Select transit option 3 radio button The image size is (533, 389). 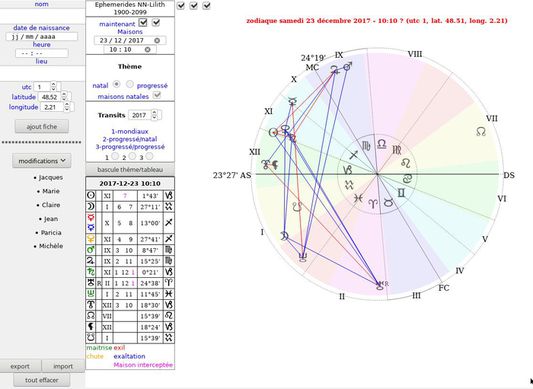(x=149, y=156)
